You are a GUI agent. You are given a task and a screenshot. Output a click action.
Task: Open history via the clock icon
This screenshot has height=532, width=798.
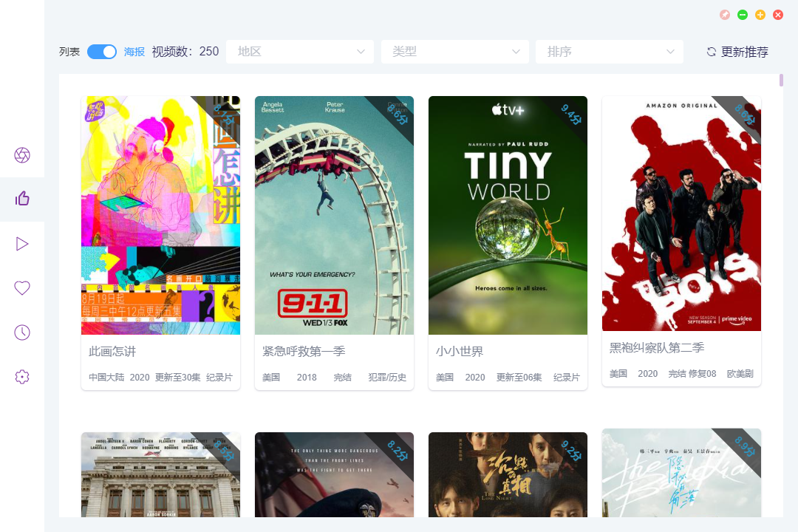[22, 332]
